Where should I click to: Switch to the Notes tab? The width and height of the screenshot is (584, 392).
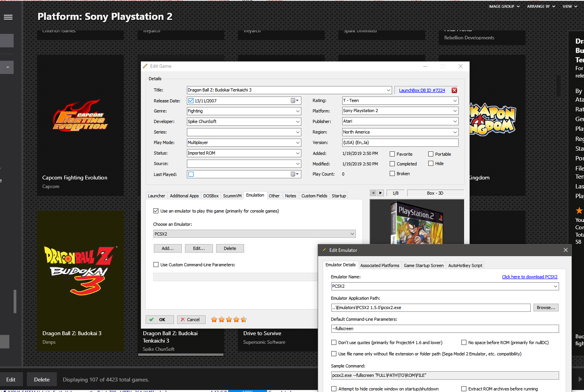290,196
